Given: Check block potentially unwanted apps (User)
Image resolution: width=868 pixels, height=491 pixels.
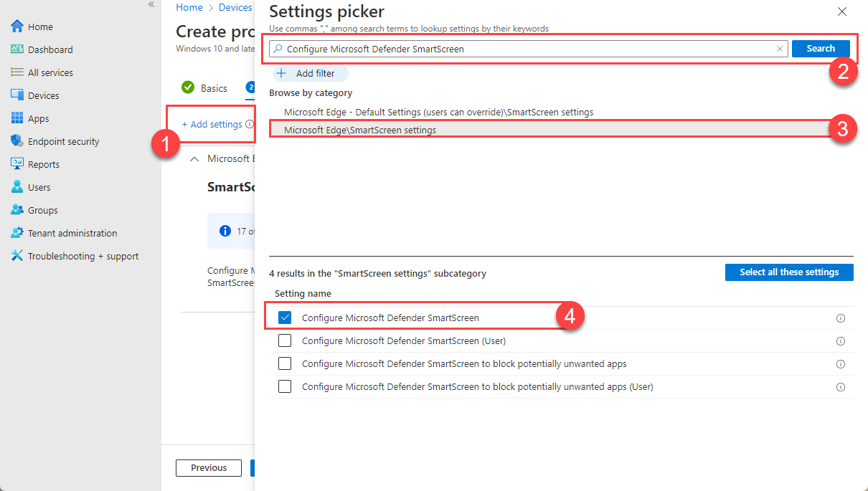Looking at the screenshot, I should tap(285, 386).
